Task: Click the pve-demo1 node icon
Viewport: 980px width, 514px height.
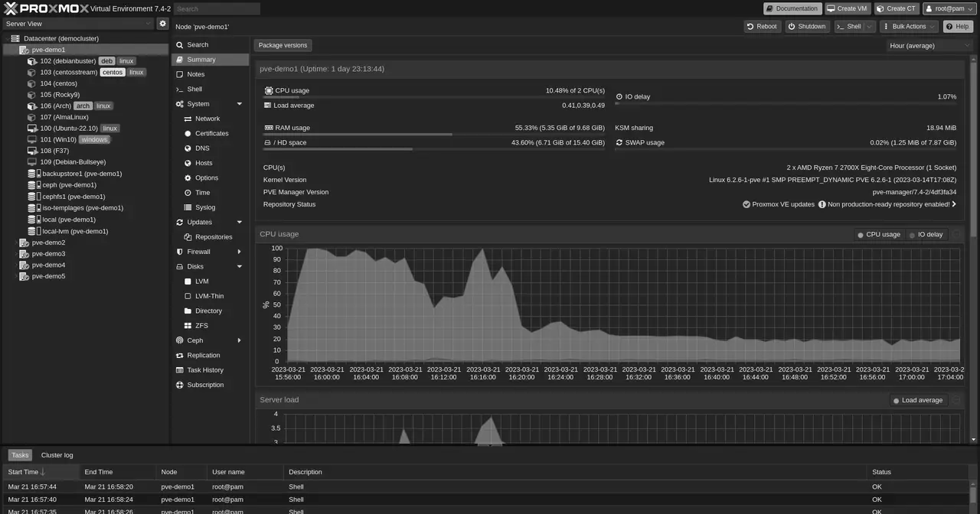Action: (24, 50)
